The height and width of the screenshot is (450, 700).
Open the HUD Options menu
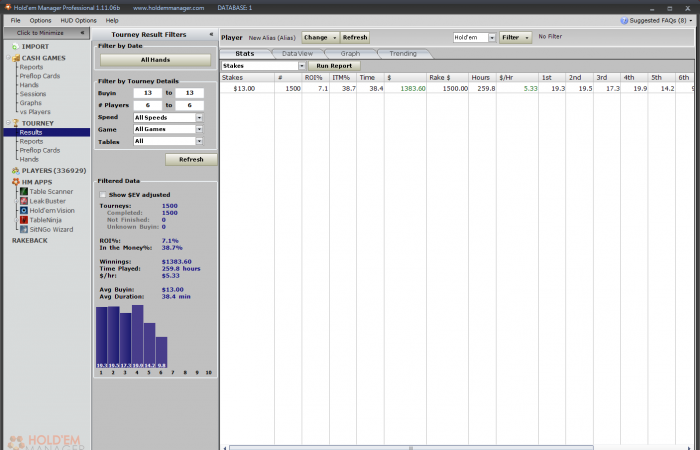click(x=79, y=21)
